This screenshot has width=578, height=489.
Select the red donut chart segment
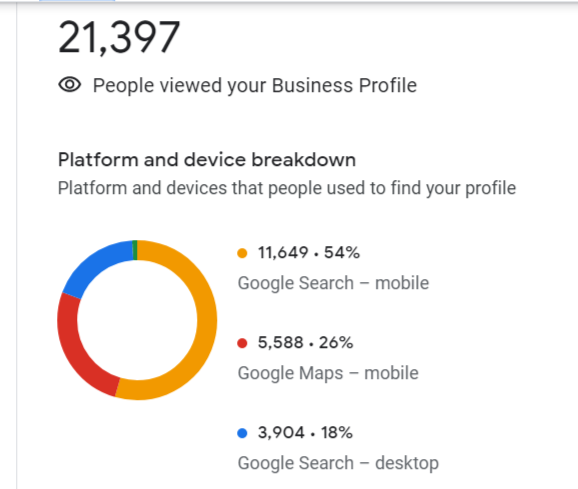pos(79,354)
